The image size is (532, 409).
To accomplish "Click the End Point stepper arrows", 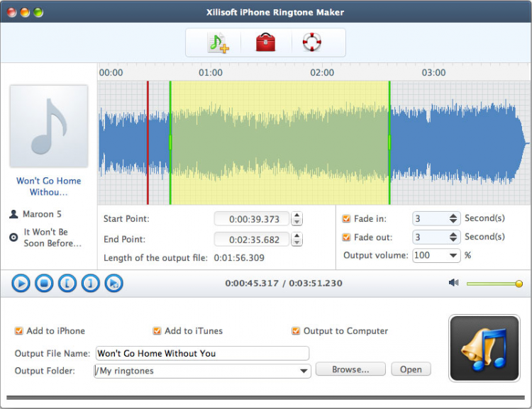I will click(297, 239).
